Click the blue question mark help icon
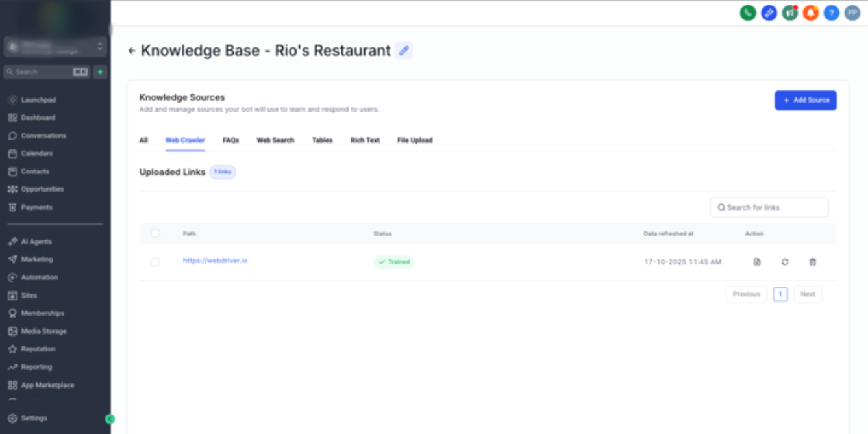The image size is (868, 434). [831, 12]
